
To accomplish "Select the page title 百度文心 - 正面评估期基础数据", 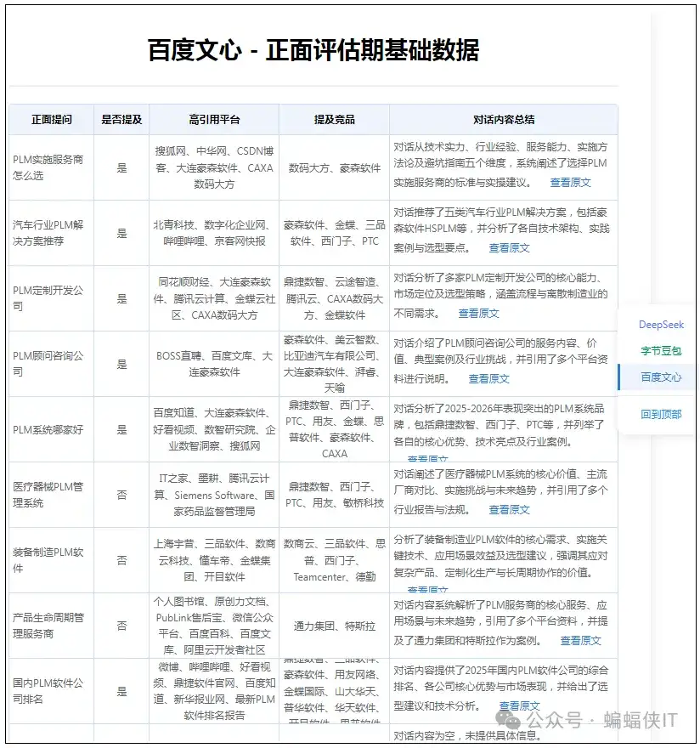I will (x=313, y=49).
